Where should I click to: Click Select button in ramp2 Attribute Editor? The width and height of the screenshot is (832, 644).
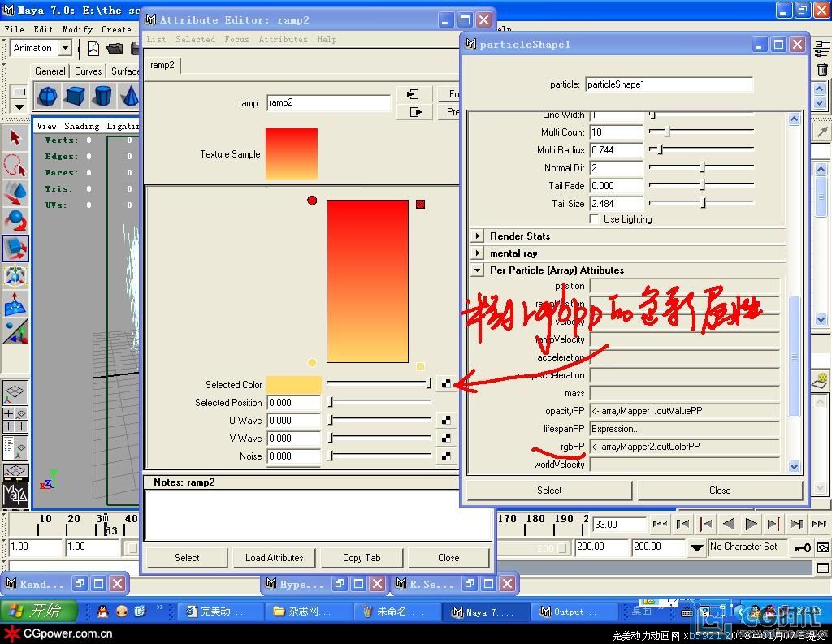187,558
